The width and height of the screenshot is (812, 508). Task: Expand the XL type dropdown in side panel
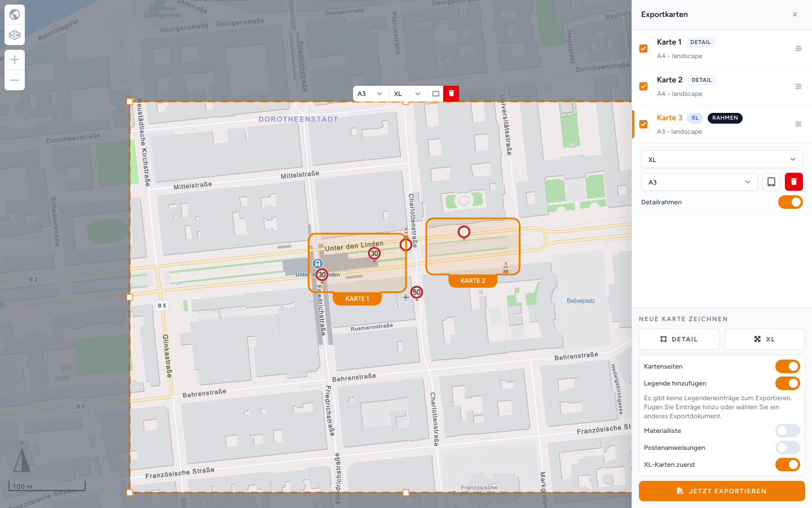point(722,159)
